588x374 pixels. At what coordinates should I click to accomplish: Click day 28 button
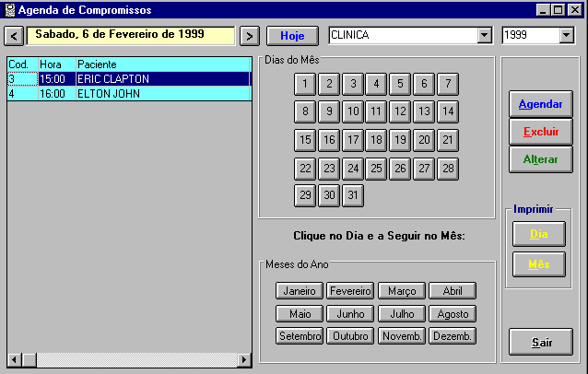(x=448, y=169)
